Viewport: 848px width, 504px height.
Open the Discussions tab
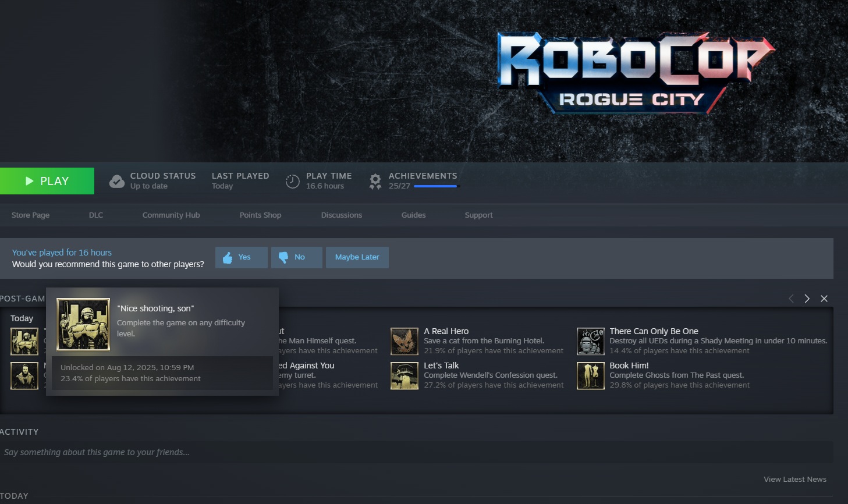tap(342, 215)
